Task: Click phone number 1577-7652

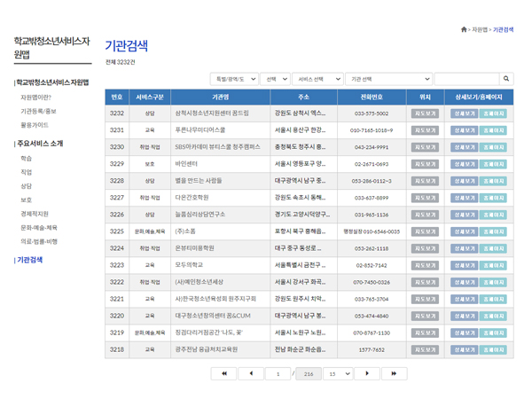Action: click(x=372, y=350)
